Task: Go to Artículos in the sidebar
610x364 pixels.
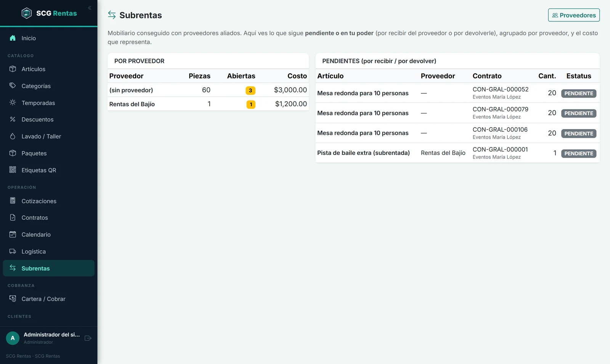Action: pos(49,69)
